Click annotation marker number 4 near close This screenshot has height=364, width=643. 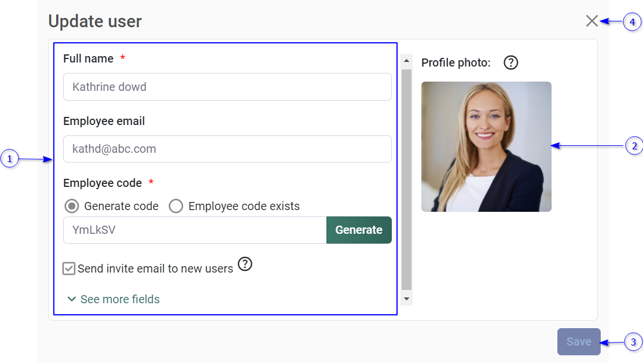point(632,22)
